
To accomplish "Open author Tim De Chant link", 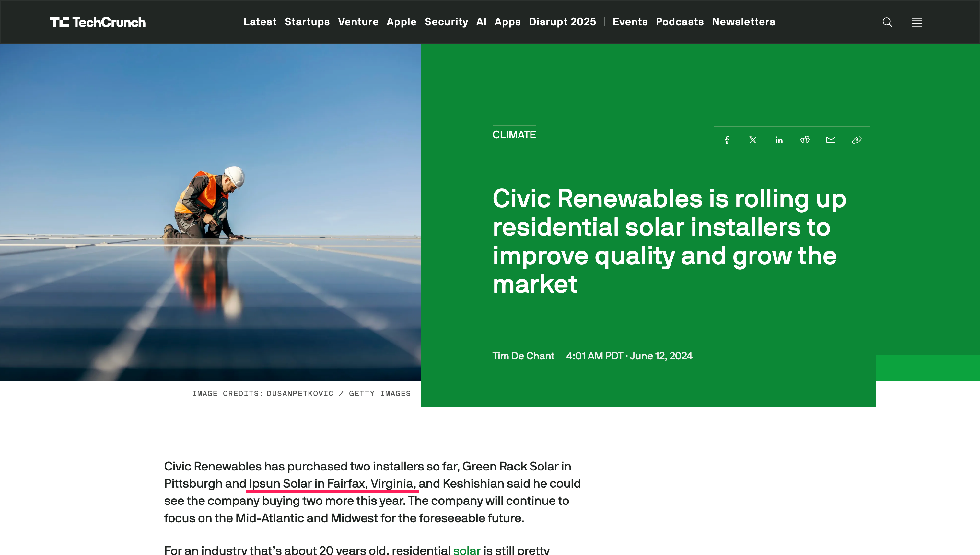I will click(523, 356).
